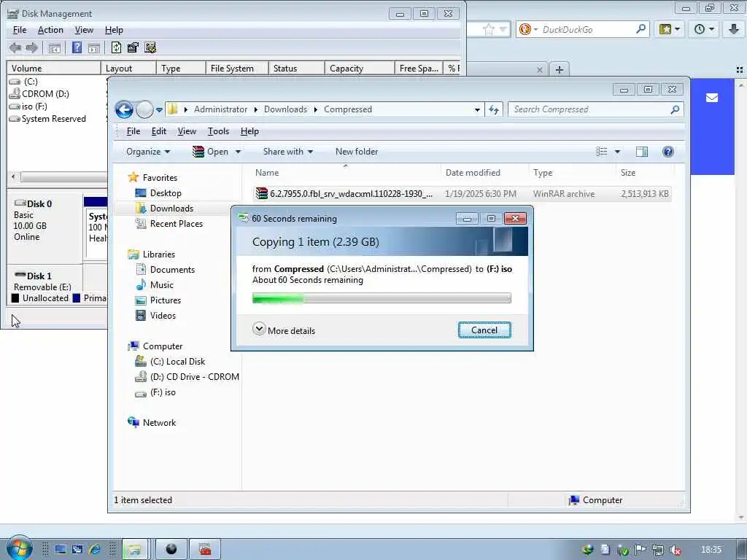Viewport: 747px width, 560px height.
Task: Cancel the file copy operation
Action: [484, 330]
